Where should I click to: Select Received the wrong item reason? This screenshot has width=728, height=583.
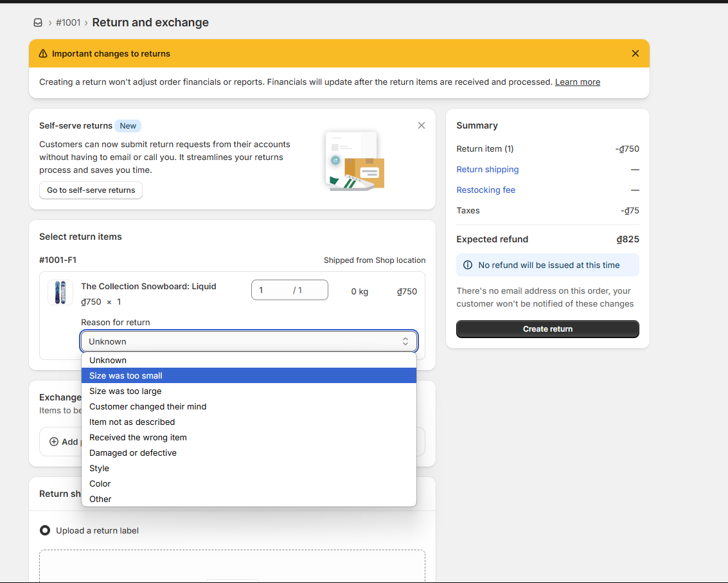(249, 437)
